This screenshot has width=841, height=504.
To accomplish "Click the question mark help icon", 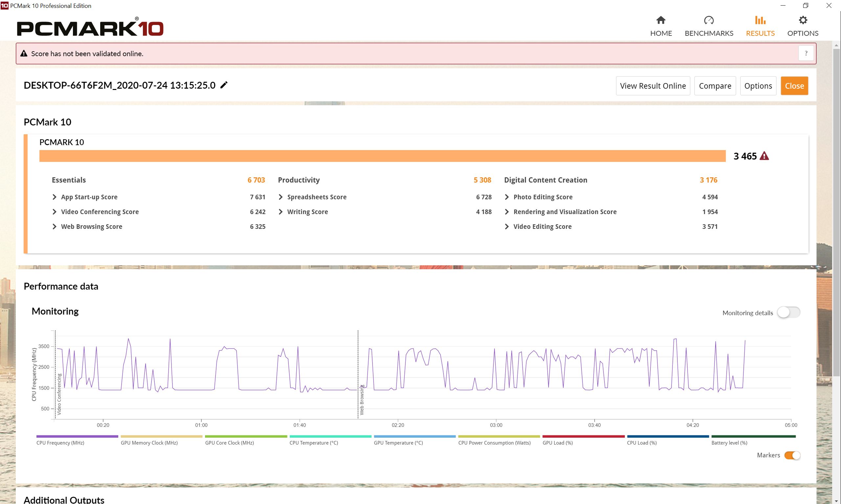I will [806, 53].
